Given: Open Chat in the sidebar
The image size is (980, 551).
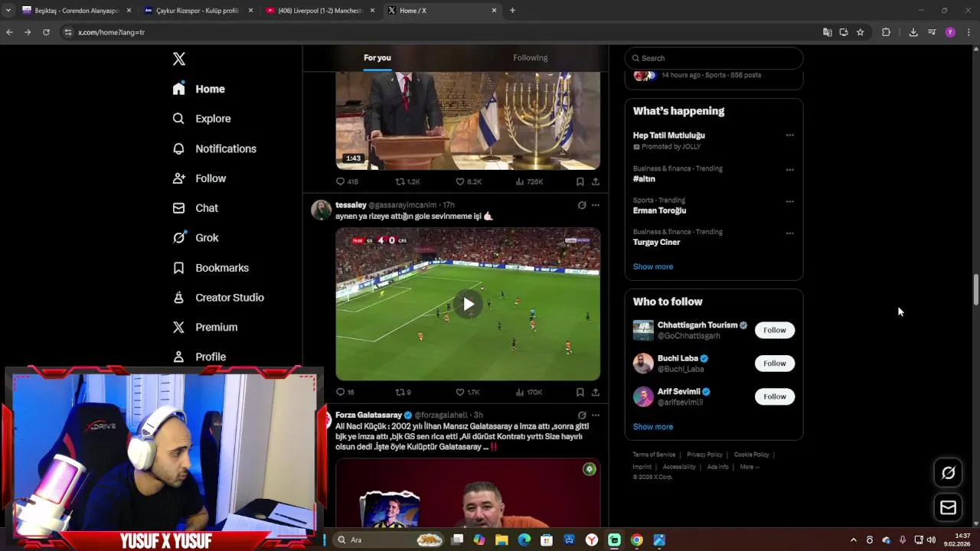Looking at the screenshot, I should [x=196, y=208].
